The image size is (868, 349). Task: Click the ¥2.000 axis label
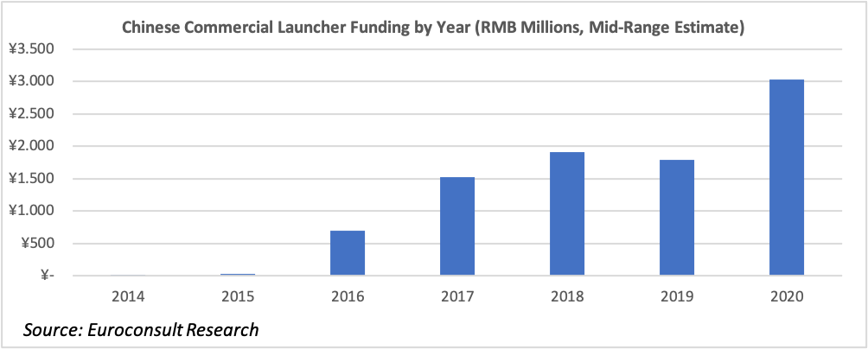click(x=31, y=146)
